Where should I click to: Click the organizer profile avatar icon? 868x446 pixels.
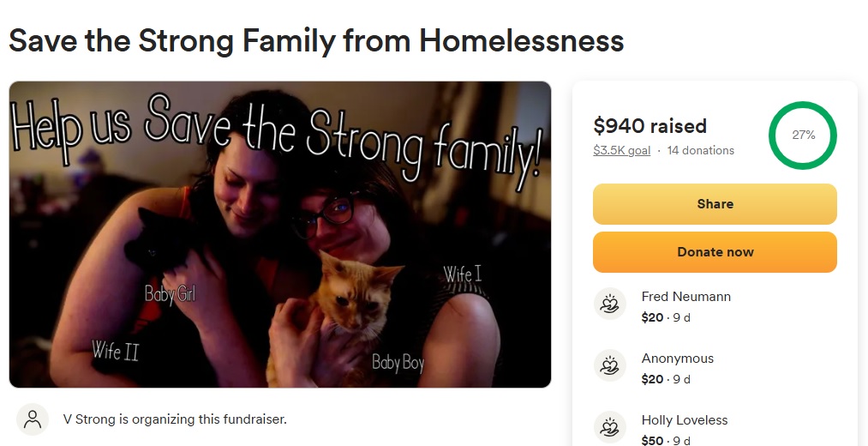[x=33, y=419]
